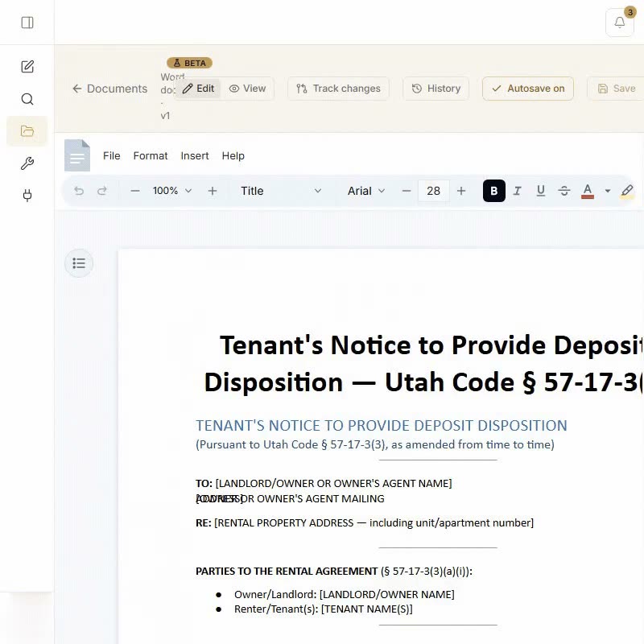Click the font size field showing 28
This screenshot has width=644, height=644.
[x=433, y=191]
